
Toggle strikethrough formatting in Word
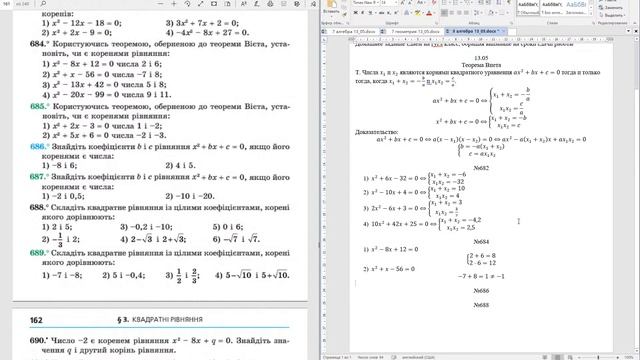click(x=382, y=13)
